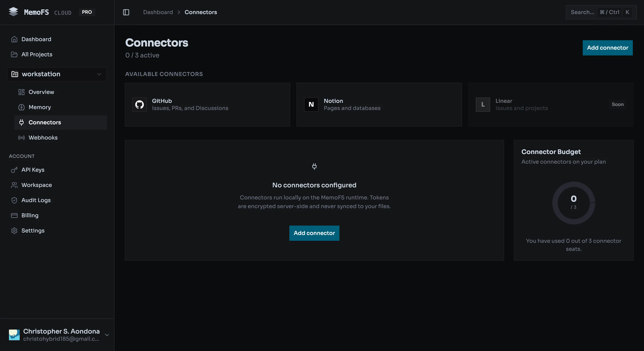Click the All Projects folder icon

click(x=14, y=55)
